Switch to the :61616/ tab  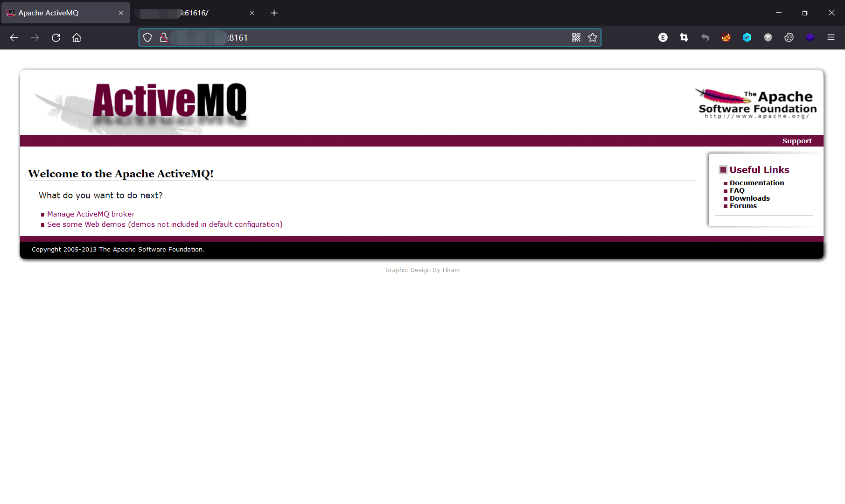[x=196, y=13]
